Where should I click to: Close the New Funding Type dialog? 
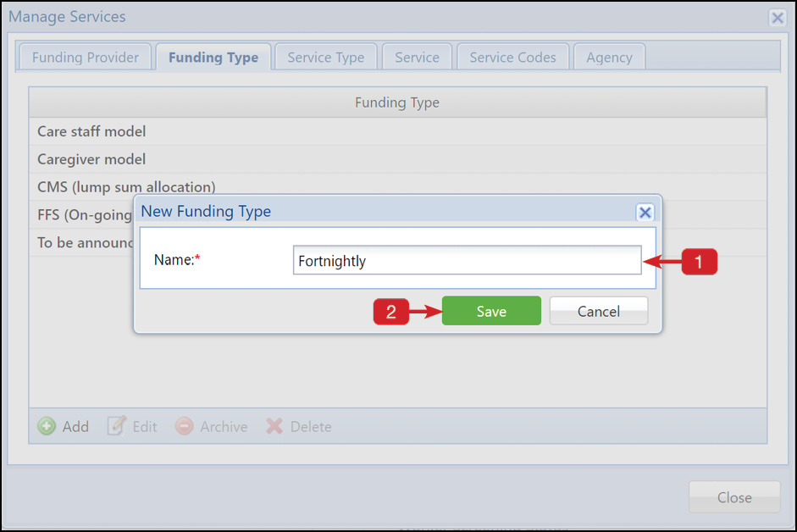pos(645,212)
